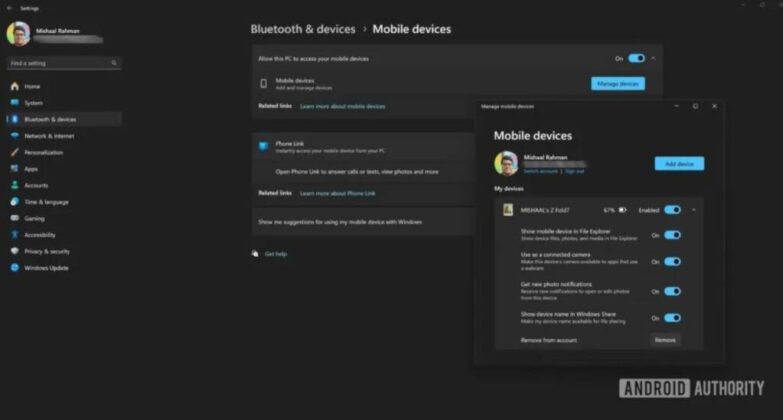Screen dimensions: 783x420
Task: Click the Phone Link app icon
Action: [264, 146]
